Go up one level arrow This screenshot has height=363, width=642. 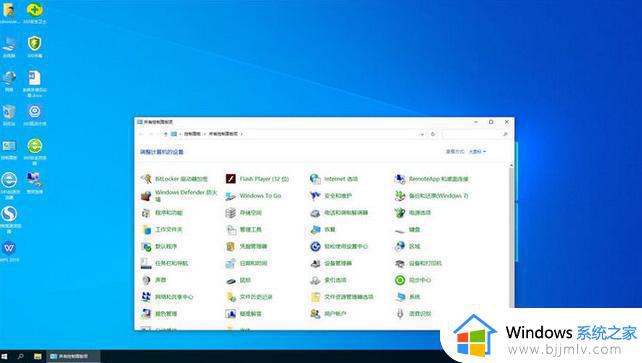point(165,134)
